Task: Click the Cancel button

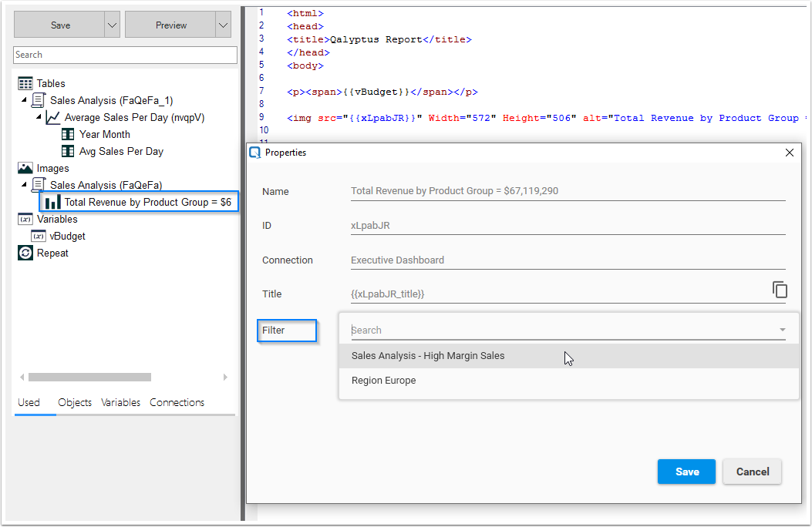Action: click(x=752, y=472)
